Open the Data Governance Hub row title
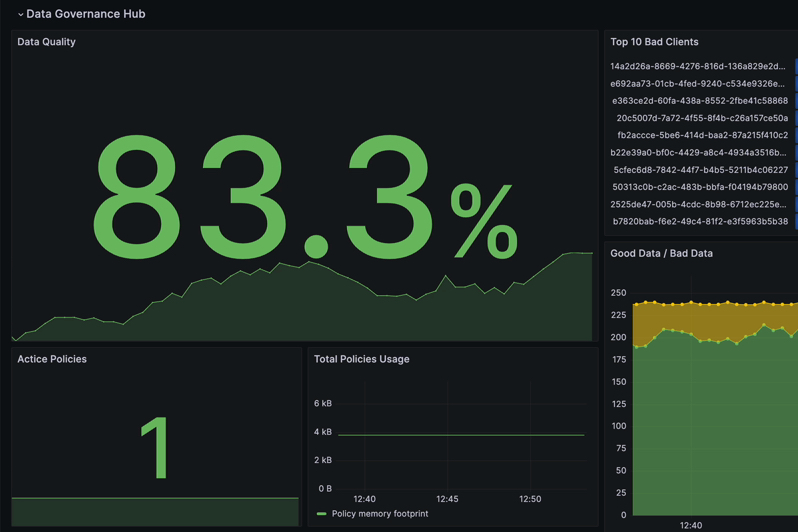Image resolution: width=798 pixels, height=532 pixels. point(86,14)
